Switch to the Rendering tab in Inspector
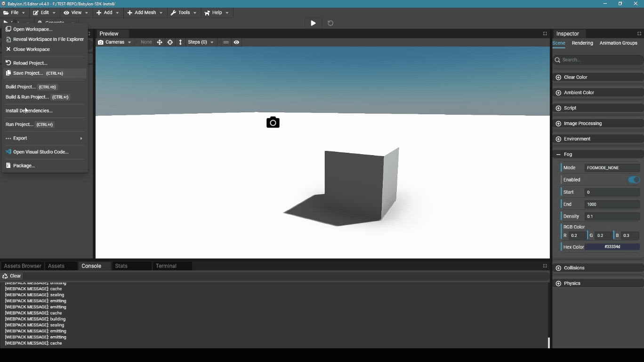644x362 pixels. pyautogui.click(x=582, y=43)
